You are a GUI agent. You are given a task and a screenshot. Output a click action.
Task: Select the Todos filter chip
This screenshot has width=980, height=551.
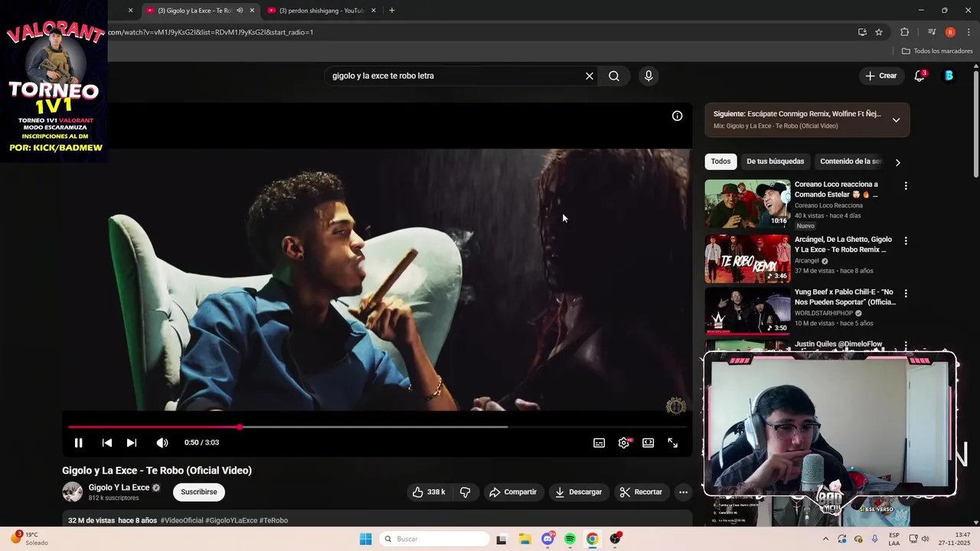(720, 161)
